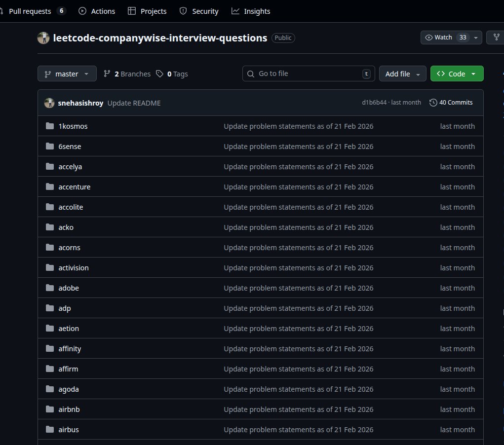View the 2 Branches link

[127, 74]
